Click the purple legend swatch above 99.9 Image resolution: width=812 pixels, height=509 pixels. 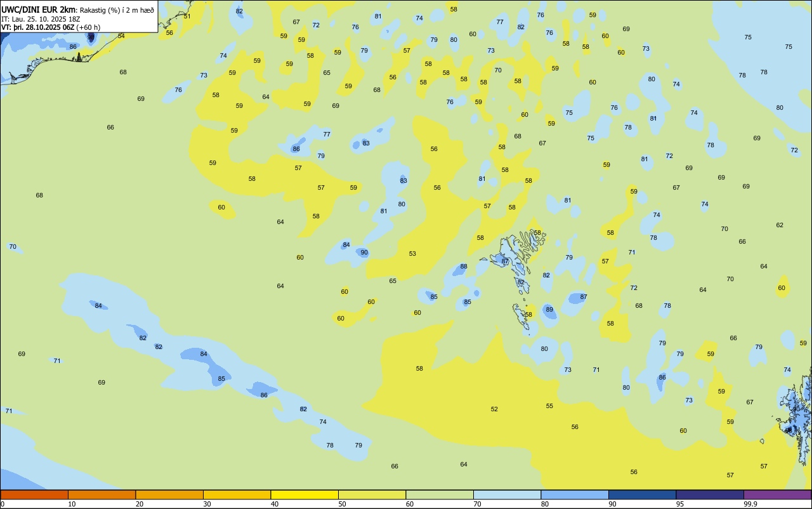777,494
